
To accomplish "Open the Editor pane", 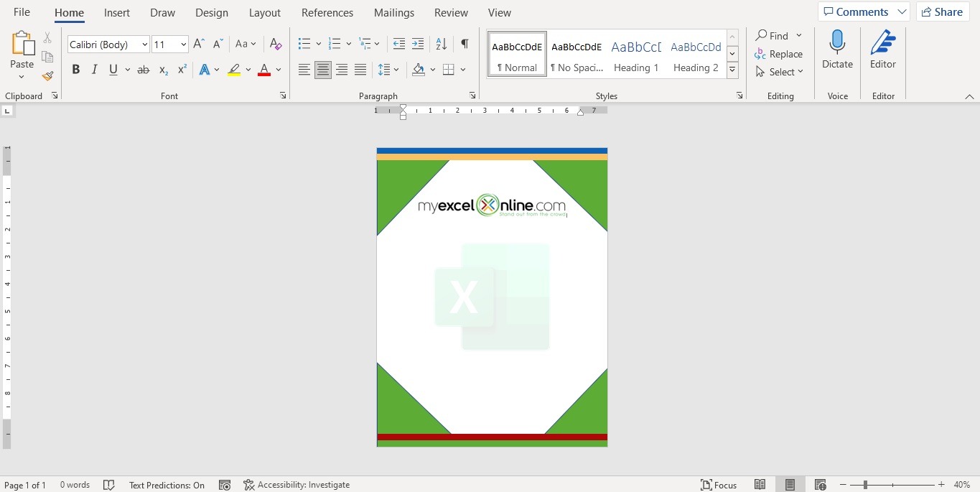I will 883,50.
